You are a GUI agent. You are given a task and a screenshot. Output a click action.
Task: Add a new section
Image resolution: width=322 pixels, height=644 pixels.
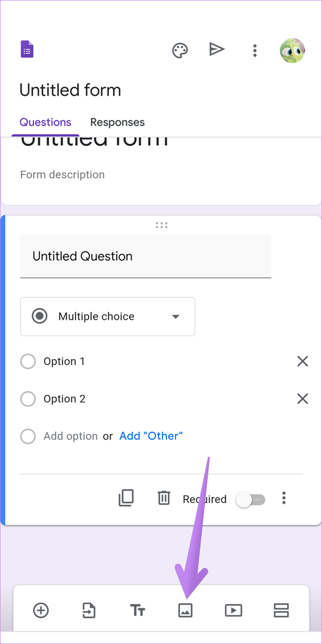click(281, 610)
